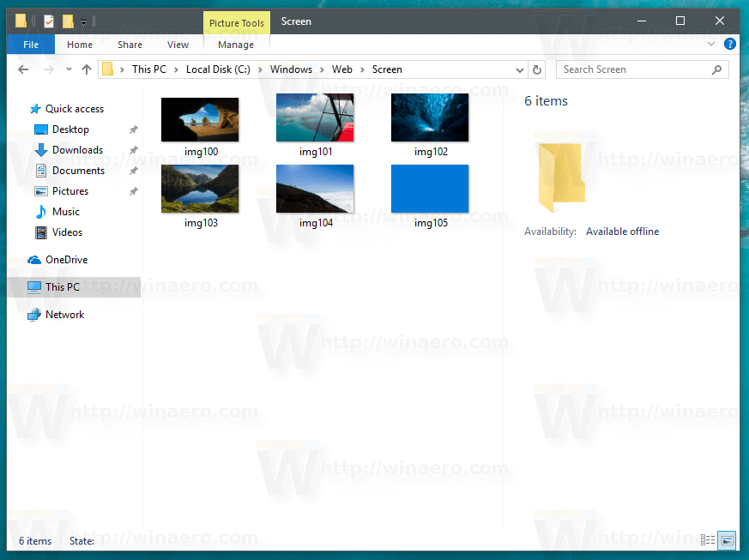Click the Search Screen input box

(x=642, y=69)
